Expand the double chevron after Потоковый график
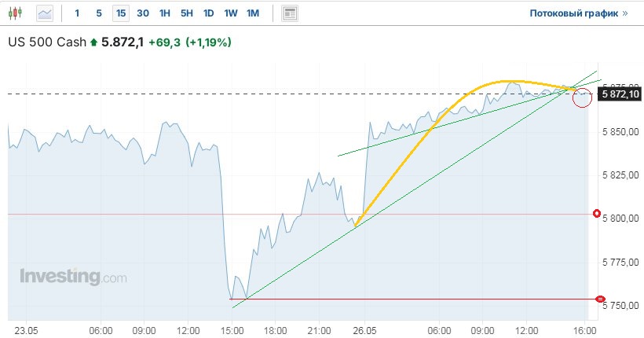The image size is (644, 338). click(625, 13)
